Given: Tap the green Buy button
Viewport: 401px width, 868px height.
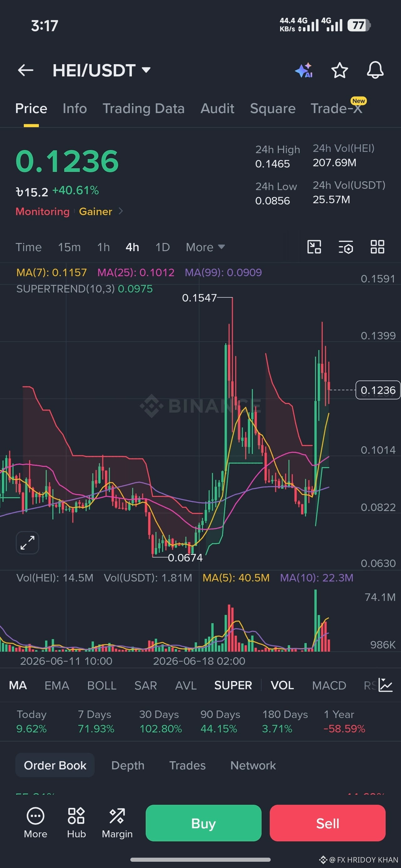Looking at the screenshot, I should pyautogui.click(x=203, y=823).
